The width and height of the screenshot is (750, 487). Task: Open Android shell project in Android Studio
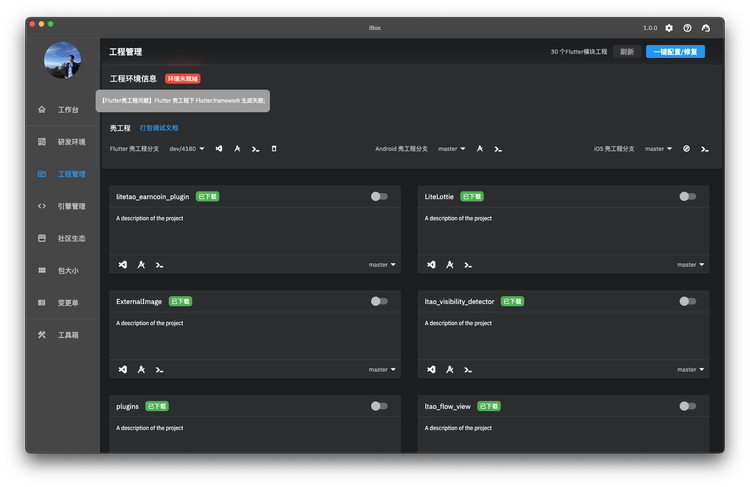(480, 149)
